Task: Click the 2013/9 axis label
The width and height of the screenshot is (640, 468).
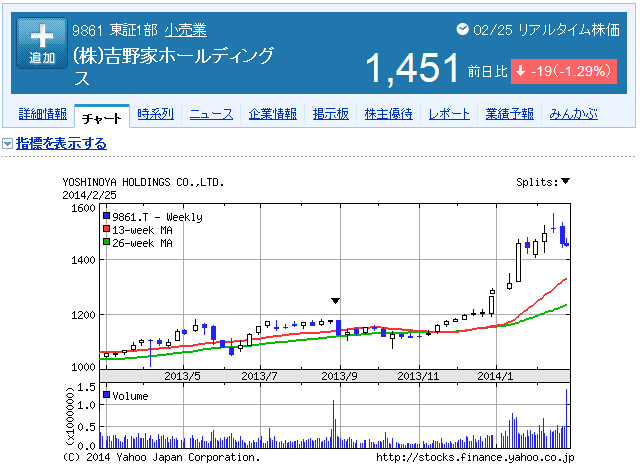Action: (340, 376)
